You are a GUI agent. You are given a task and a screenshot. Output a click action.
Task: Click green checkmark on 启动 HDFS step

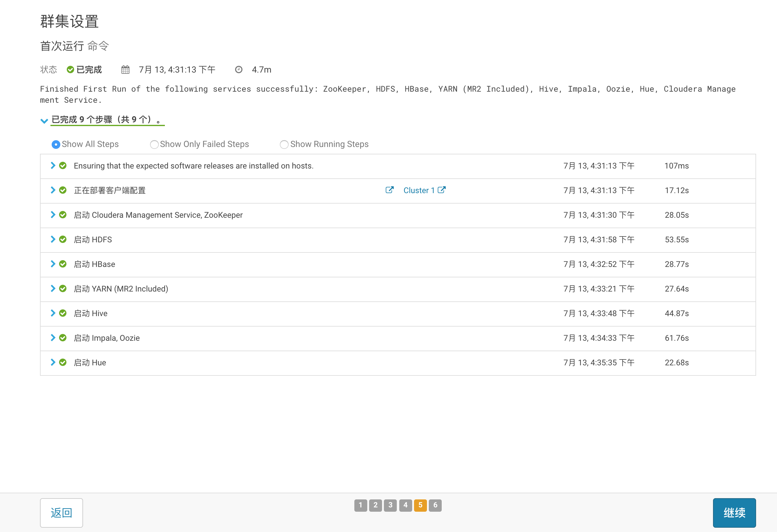[63, 239]
